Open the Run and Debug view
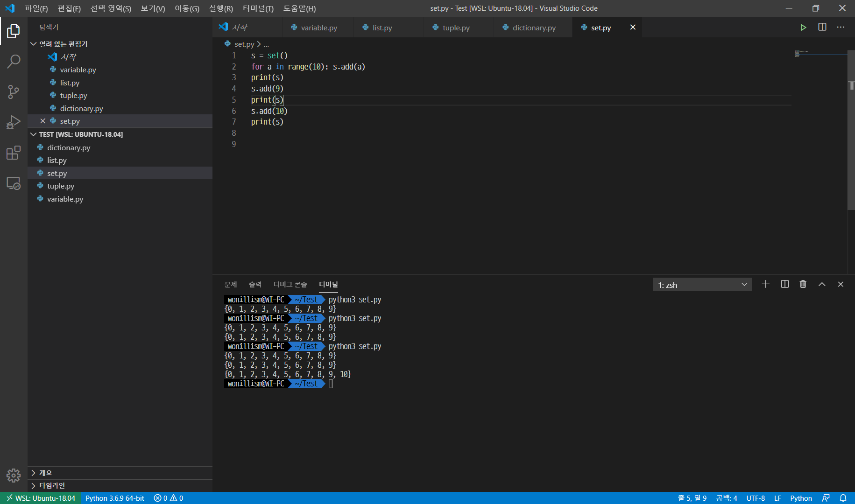The width and height of the screenshot is (855, 504). click(x=14, y=122)
